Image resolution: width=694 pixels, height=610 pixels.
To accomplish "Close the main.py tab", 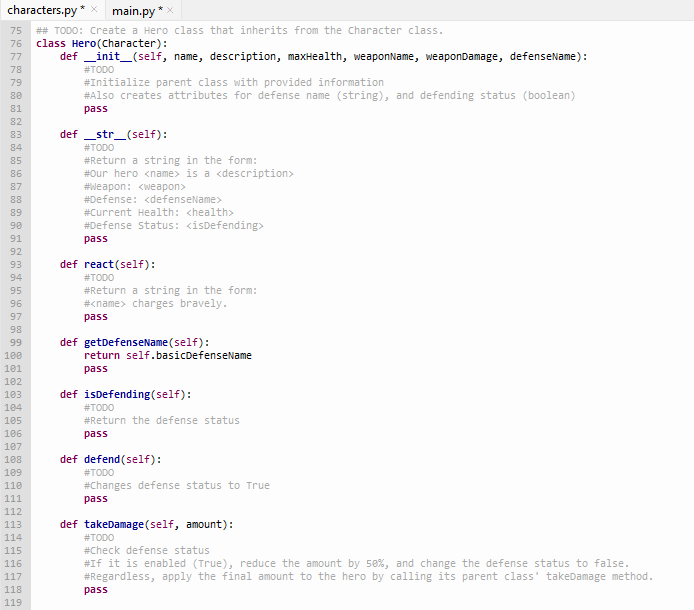I will pyautogui.click(x=170, y=10).
